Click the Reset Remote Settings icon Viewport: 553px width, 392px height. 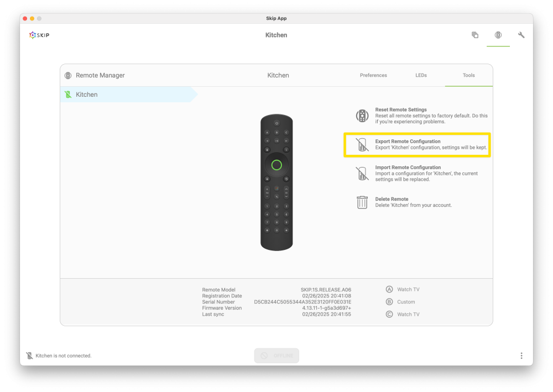pos(362,116)
